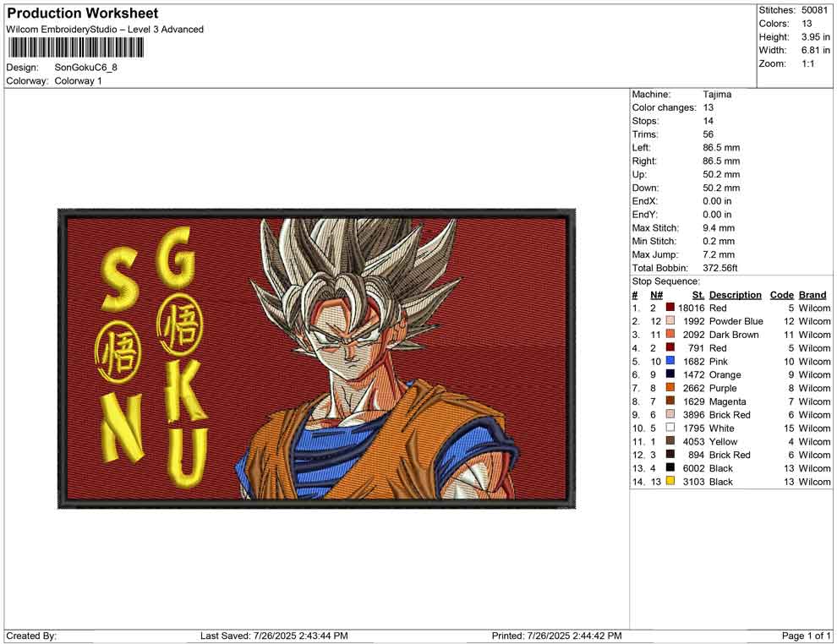Viewport: 837px width, 644px height.
Task: Click the Colors value 13 in the header
Action: click(807, 24)
